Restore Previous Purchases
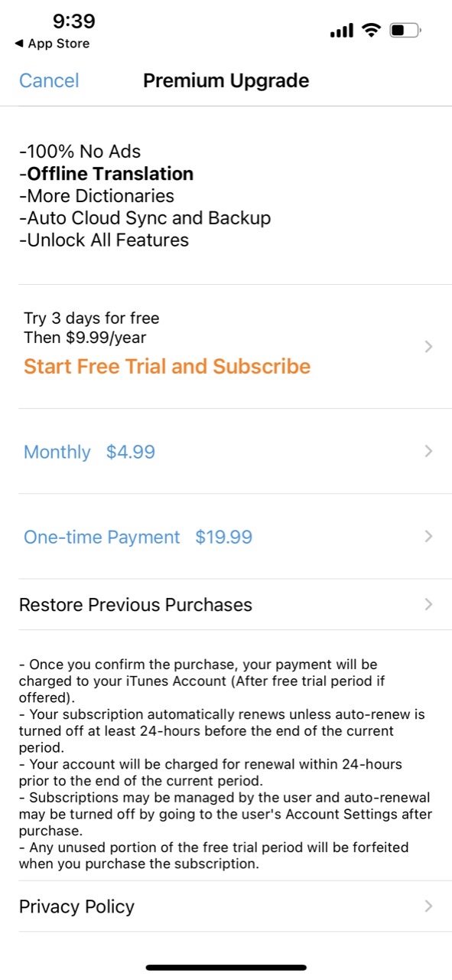The height and width of the screenshot is (980, 452). click(226, 605)
